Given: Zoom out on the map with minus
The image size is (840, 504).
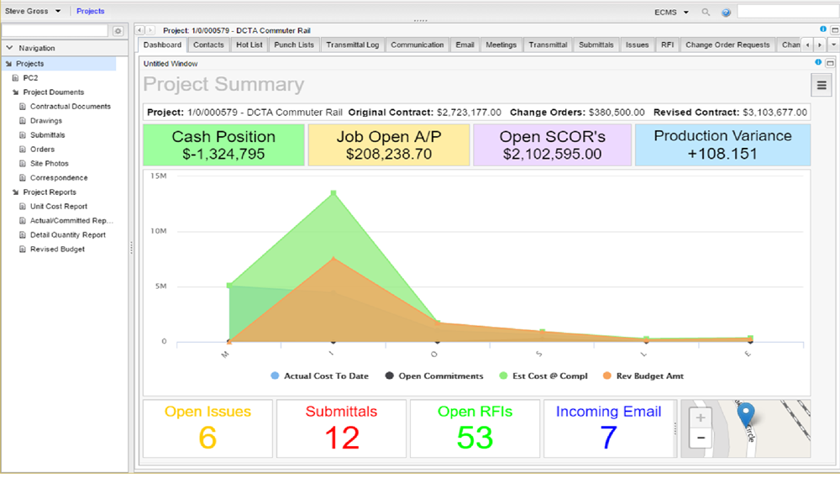Looking at the screenshot, I should [701, 438].
